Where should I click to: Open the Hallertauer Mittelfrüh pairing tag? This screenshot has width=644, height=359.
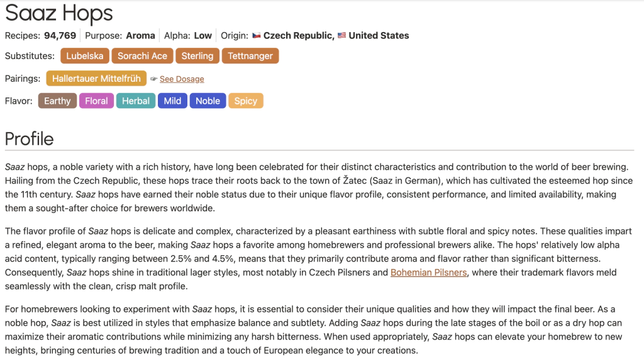coord(96,79)
